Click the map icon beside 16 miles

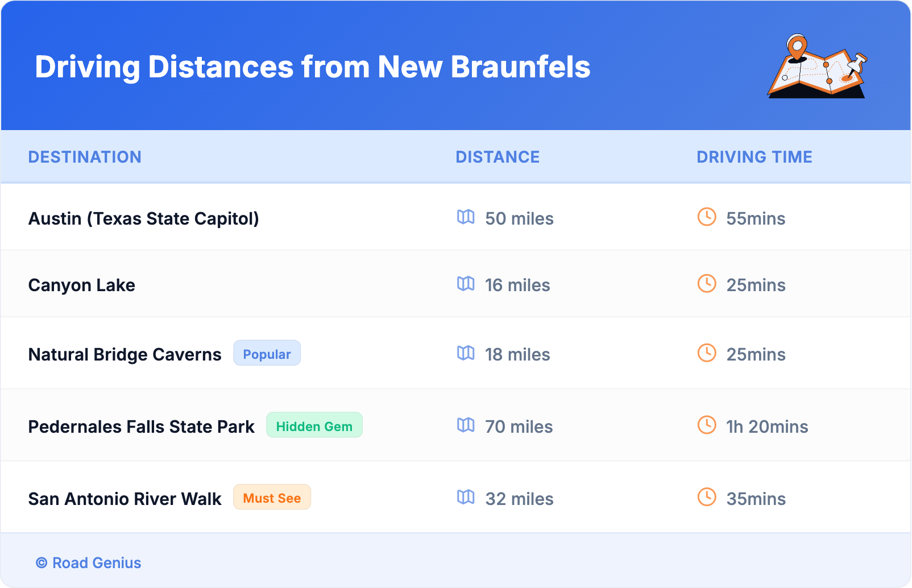pyautogui.click(x=466, y=284)
